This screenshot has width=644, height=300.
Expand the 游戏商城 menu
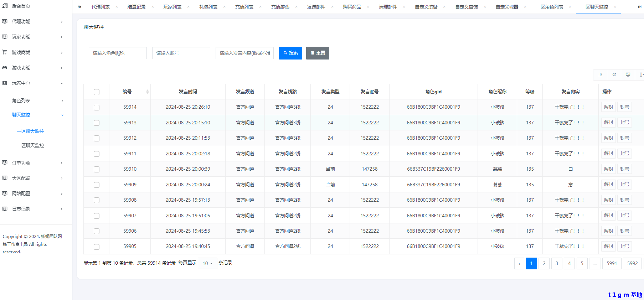(62, 53)
